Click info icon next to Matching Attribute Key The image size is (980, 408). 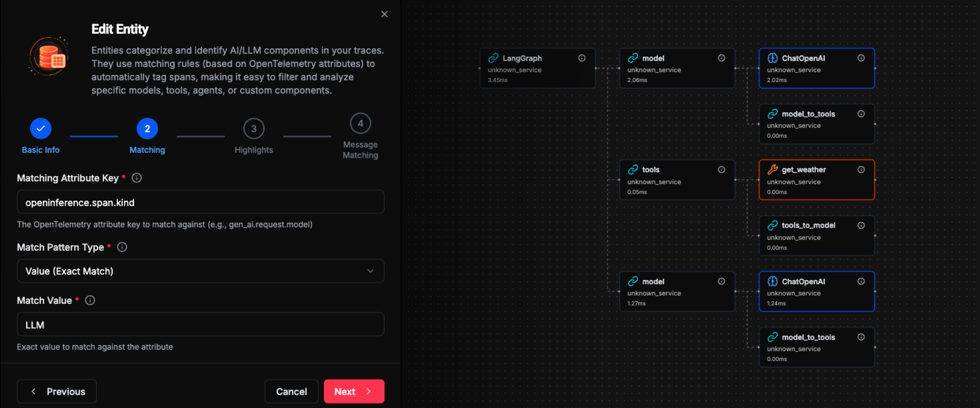click(x=137, y=178)
